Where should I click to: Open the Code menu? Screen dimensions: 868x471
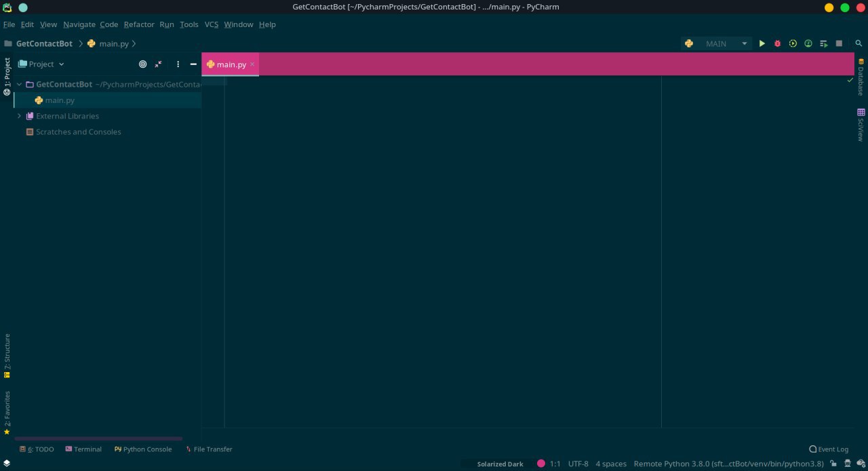(x=108, y=24)
